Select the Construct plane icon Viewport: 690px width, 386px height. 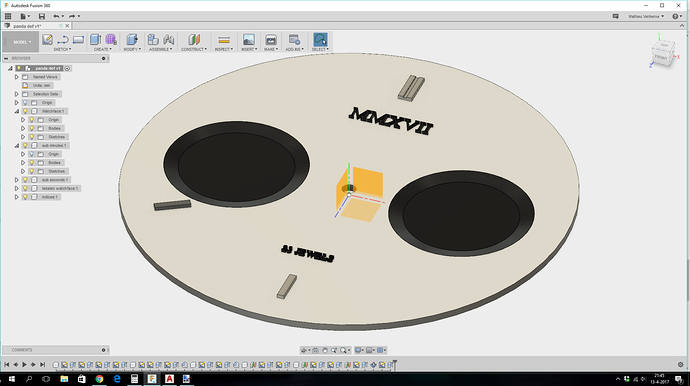point(194,40)
